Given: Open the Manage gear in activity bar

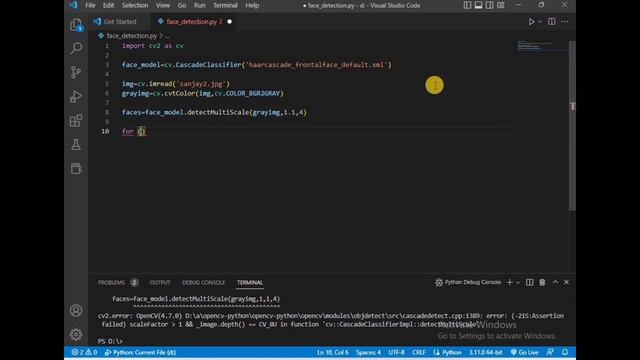Looking at the screenshot, I should (x=76, y=335).
